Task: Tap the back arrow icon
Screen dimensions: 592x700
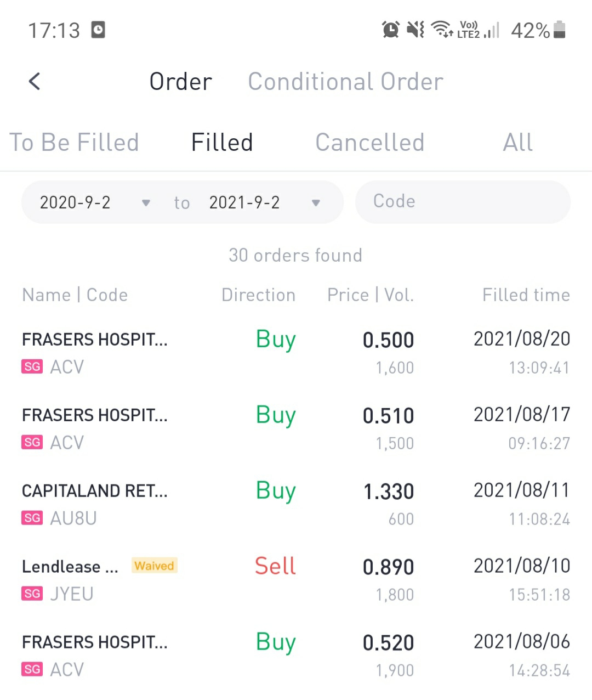Action: tap(35, 82)
